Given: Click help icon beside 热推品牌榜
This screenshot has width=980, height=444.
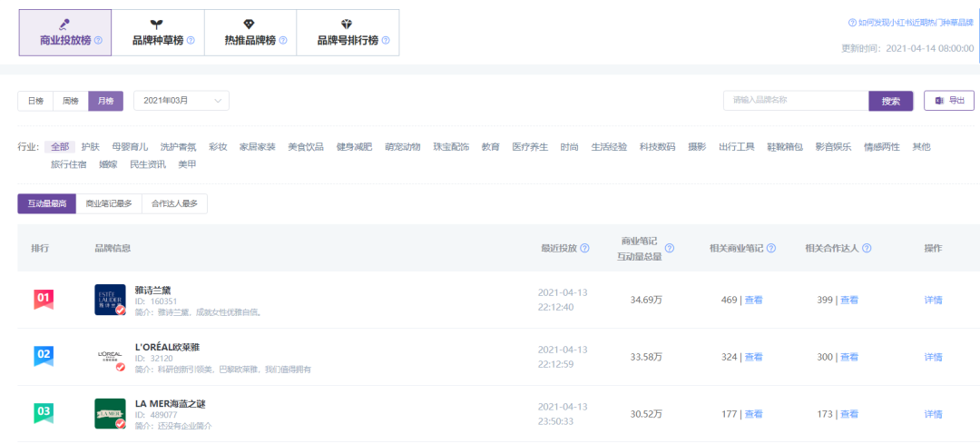Looking at the screenshot, I should pos(282,41).
